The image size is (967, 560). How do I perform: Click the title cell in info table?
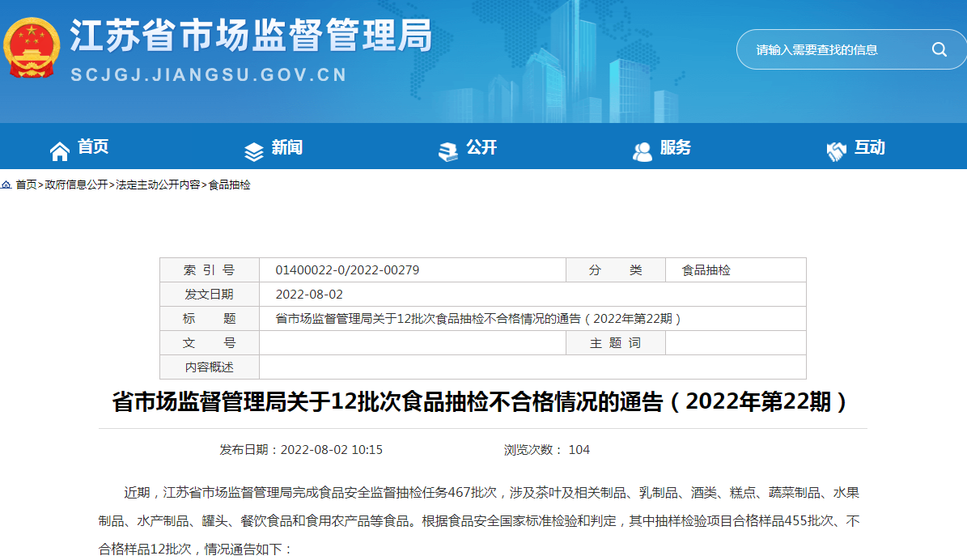click(x=532, y=318)
